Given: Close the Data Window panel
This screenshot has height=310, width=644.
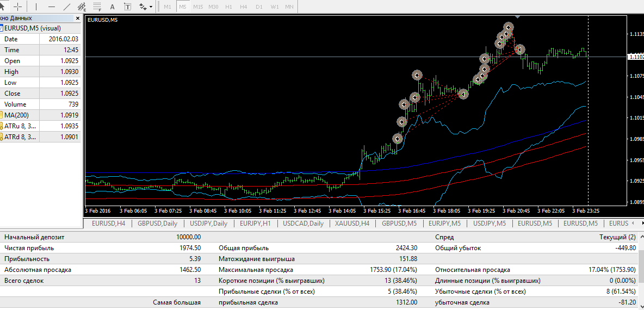Looking at the screenshot, I should tap(78, 18).
